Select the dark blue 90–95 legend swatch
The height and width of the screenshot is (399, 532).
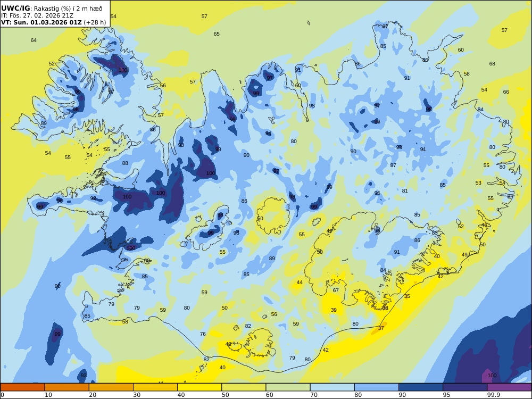(421, 387)
